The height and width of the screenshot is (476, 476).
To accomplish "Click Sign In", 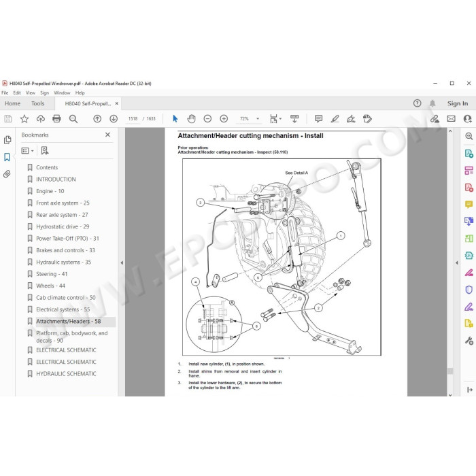I will tap(458, 103).
